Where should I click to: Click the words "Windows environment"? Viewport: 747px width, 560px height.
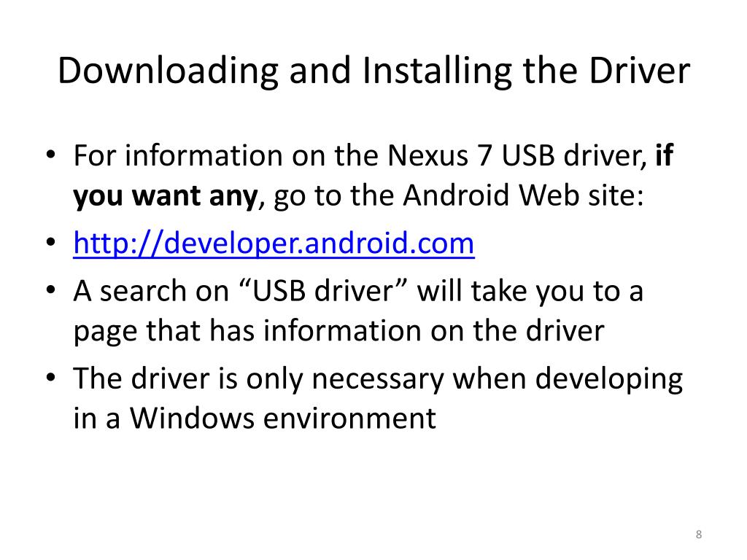pyautogui.click(x=283, y=418)
